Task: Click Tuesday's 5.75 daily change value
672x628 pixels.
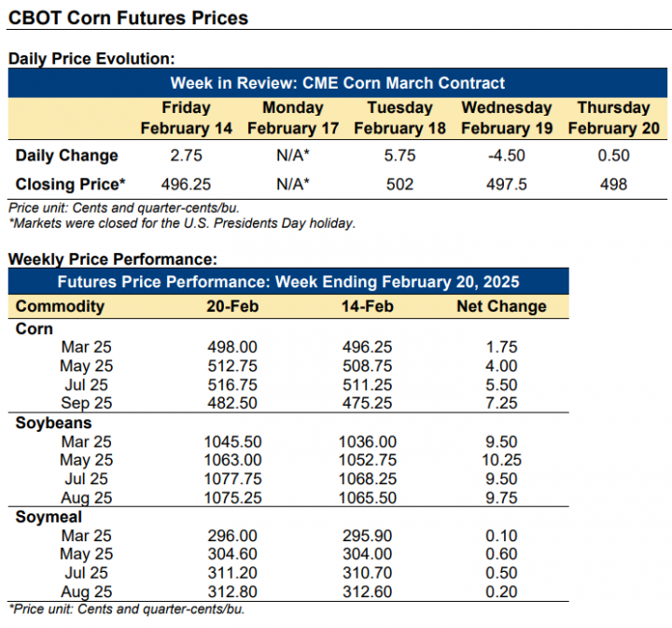Action: 399,155
